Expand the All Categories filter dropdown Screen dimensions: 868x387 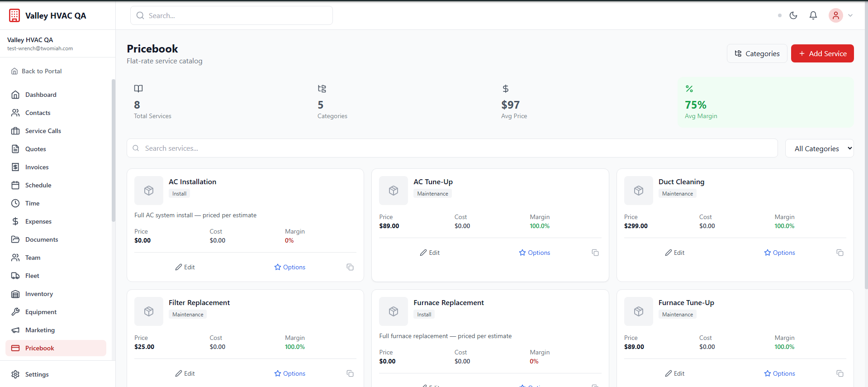coord(819,148)
